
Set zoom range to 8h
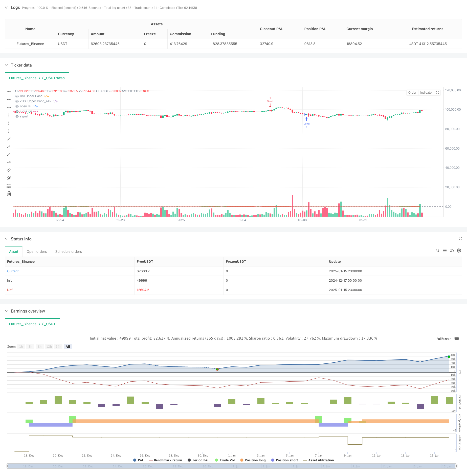pos(40,347)
